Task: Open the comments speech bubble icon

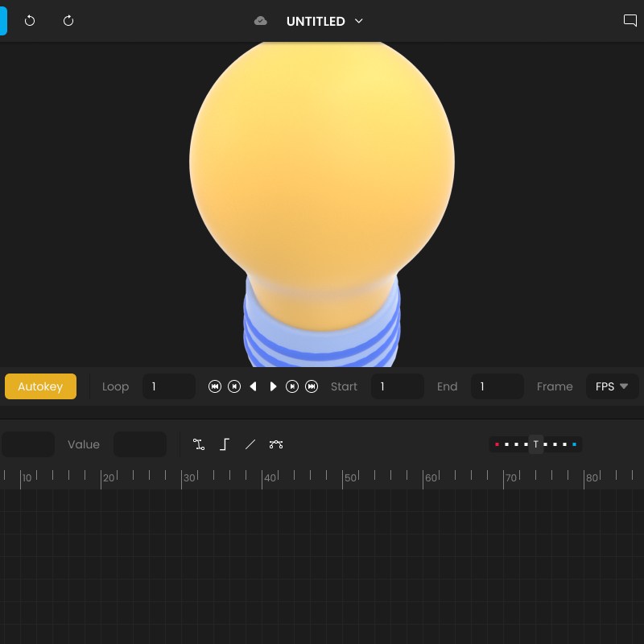Action: (630, 21)
